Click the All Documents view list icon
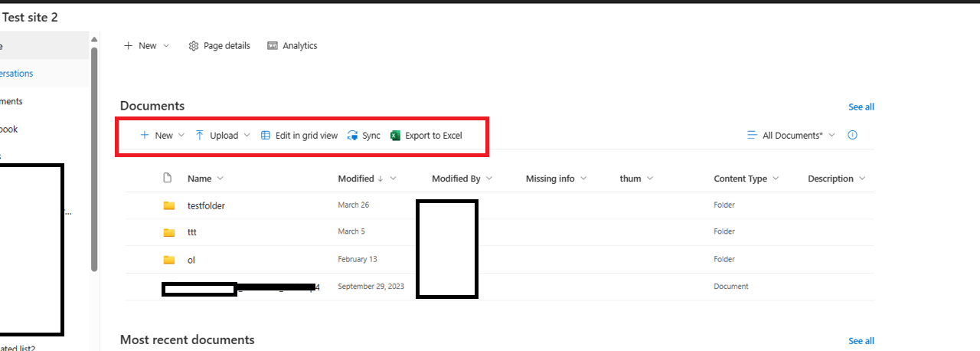 point(752,136)
